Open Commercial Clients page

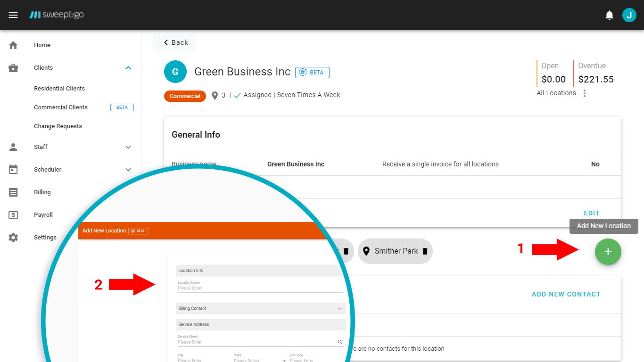point(61,107)
